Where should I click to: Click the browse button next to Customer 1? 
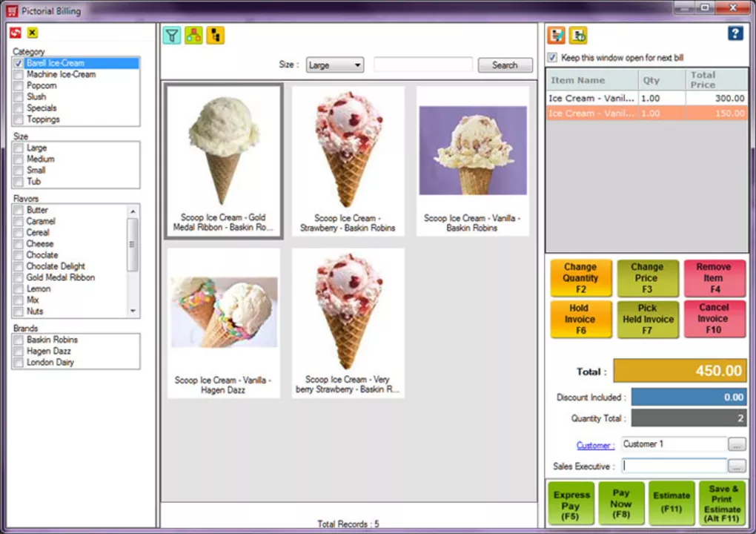click(736, 444)
